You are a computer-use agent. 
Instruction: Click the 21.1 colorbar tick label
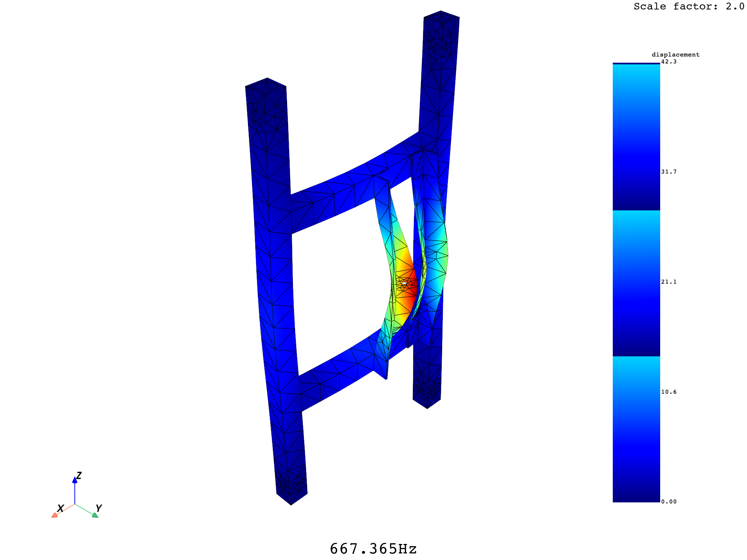pyautogui.click(x=669, y=282)
